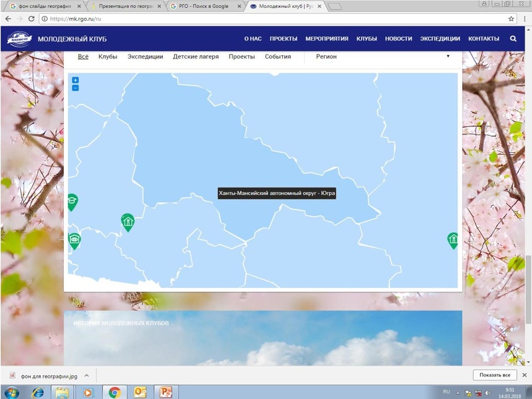Zoom out the map with minus button

click(x=75, y=88)
